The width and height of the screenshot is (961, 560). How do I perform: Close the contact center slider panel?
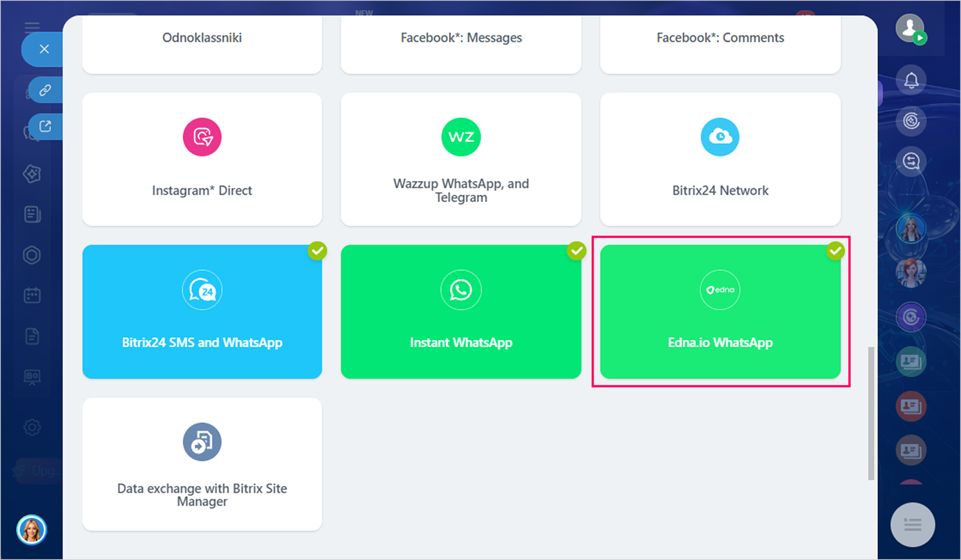pos(44,49)
